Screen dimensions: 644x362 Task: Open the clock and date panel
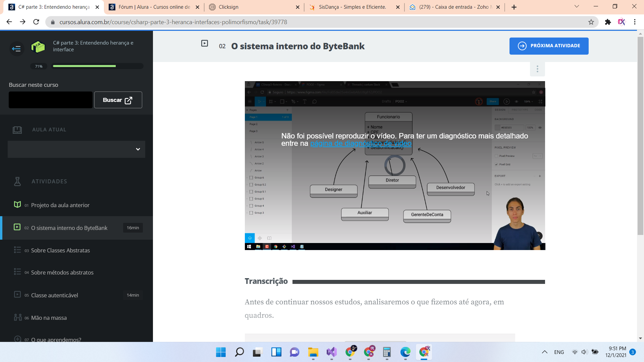point(616,352)
